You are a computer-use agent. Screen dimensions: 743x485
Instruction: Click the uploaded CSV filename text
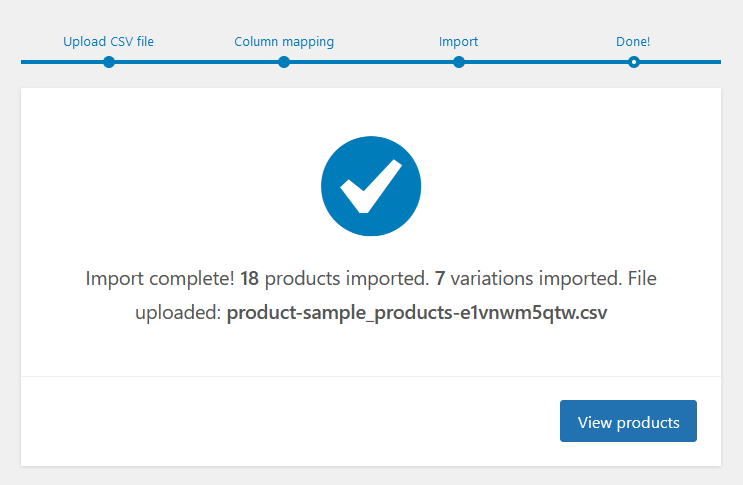click(417, 313)
